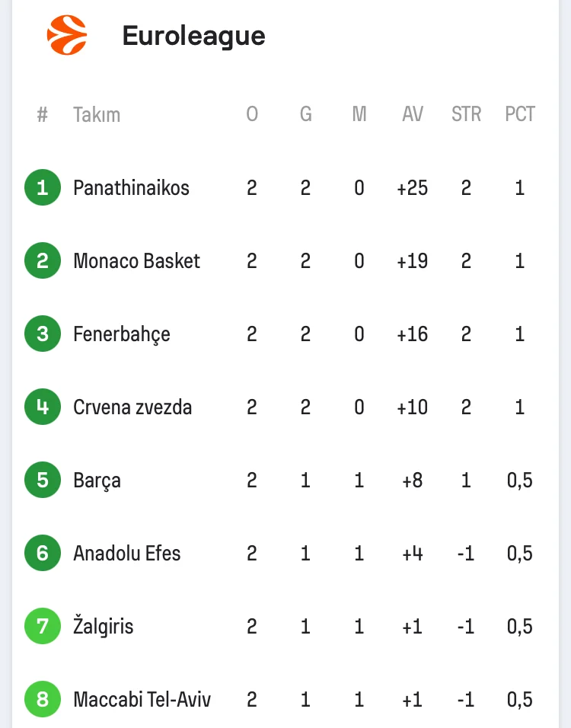Click the PCT column header

click(x=520, y=115)
